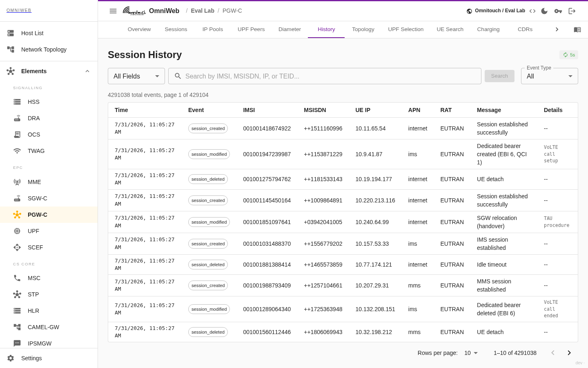The image size is (588, 368).
Task: Switch to the IP Pools tab
Action: (213, 29)
